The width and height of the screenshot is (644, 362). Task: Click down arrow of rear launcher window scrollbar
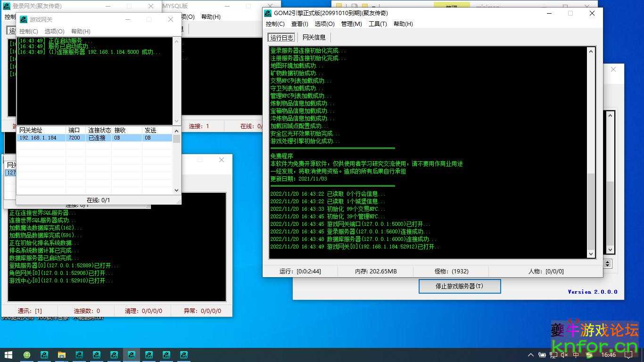click(610, 250)
